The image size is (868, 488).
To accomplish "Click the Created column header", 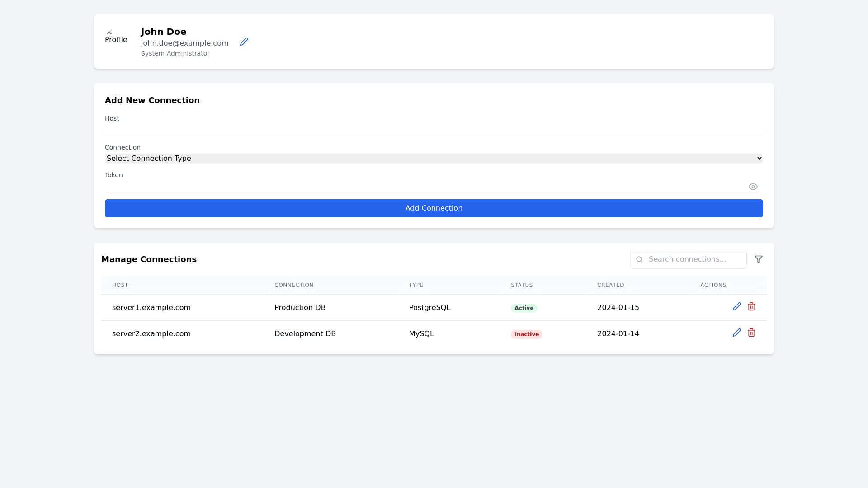I will point(610,285).
